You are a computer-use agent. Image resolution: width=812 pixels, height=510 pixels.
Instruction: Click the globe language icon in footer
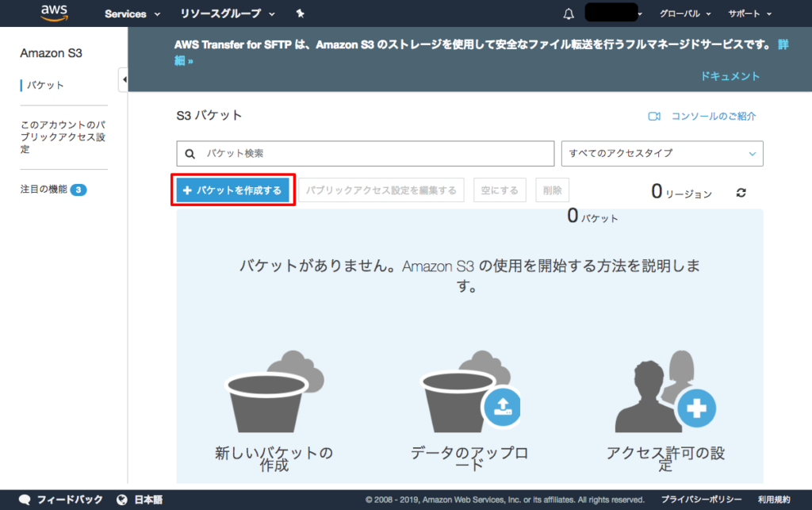[x=122, y=500]
